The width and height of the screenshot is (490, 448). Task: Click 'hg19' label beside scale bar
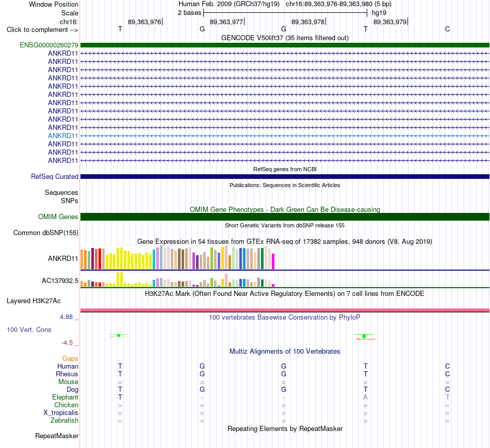point(379,13)
